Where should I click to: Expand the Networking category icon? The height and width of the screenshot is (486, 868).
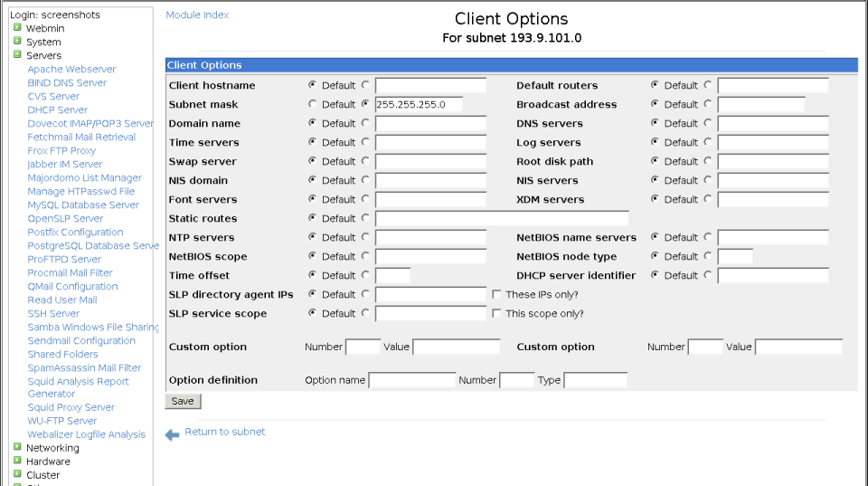pos(17,447)
